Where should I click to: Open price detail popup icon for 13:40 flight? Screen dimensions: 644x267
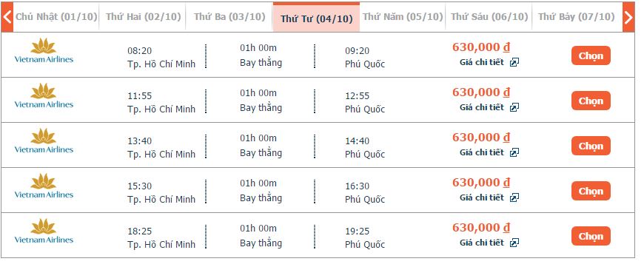(514, 152)
